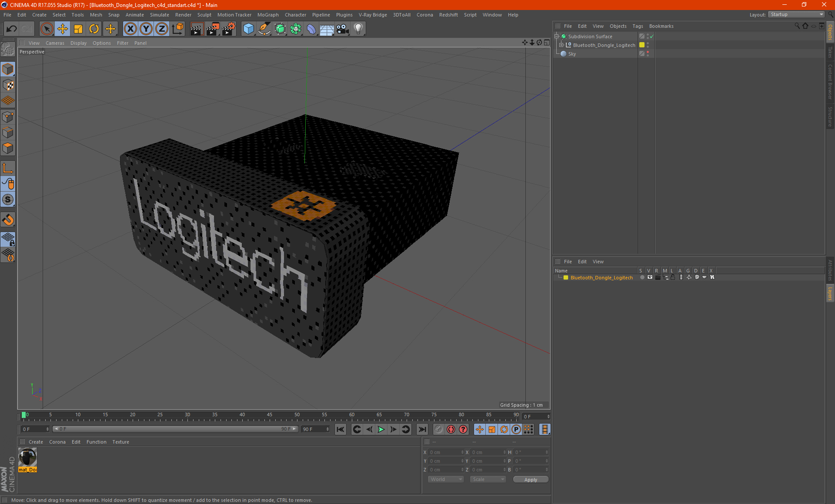Open the MoGraph menu

[x=268, y=15]
